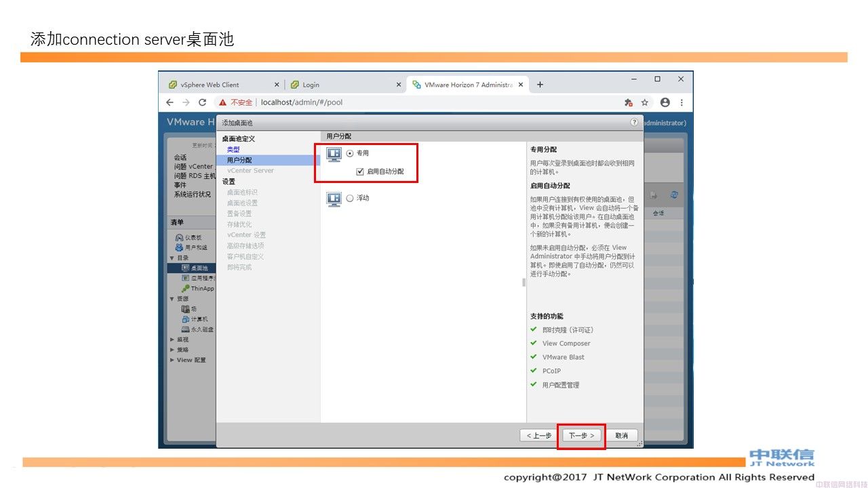Bookmark this page with star icon
The height and width of the screenshot is (488, 868).
(x=645, y=102)
